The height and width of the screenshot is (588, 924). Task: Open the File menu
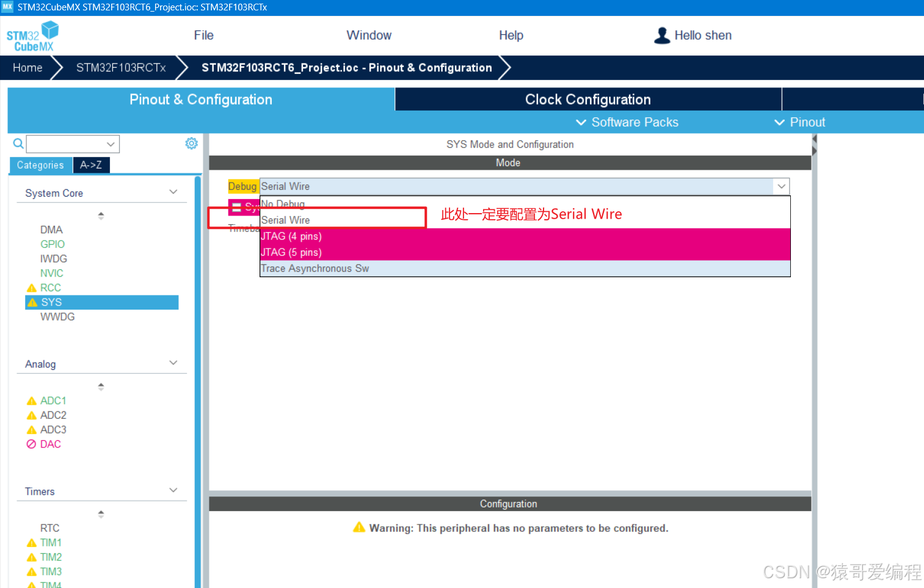pyautogui.click(x=204, y=35)
